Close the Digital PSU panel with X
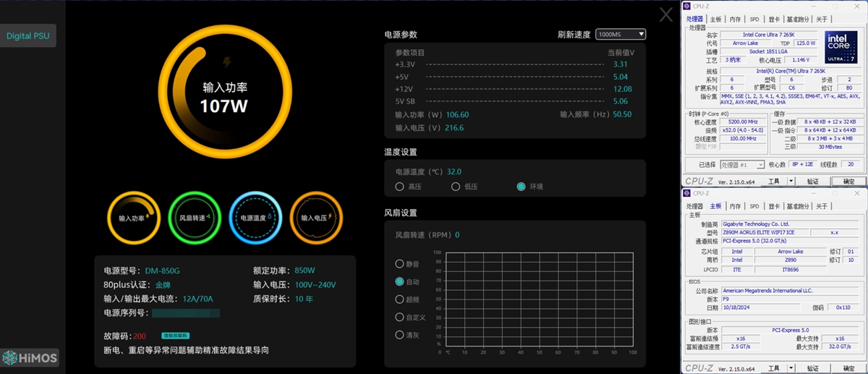 pyautogui.click(x=666, y=14)
